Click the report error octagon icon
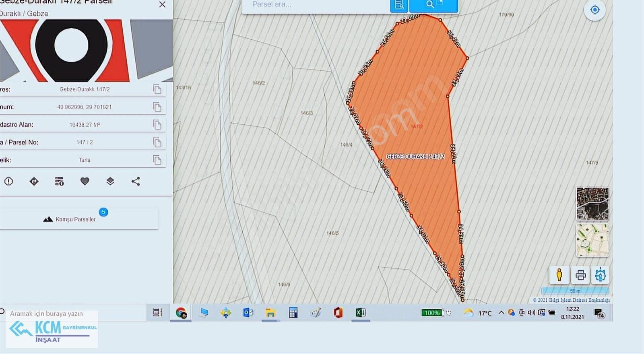Image resolution: width=644 pixels, height=354 pixels. coord(8,181)
